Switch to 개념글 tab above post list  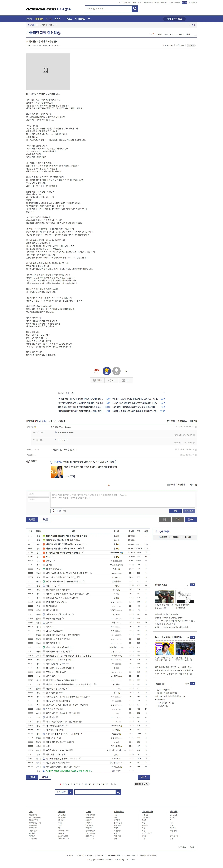coord(45,520)
